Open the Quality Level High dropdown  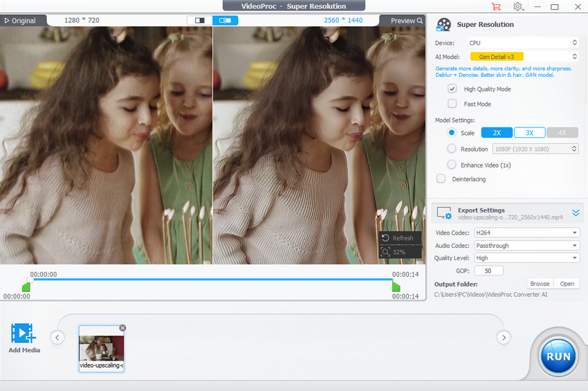point(527,258)
